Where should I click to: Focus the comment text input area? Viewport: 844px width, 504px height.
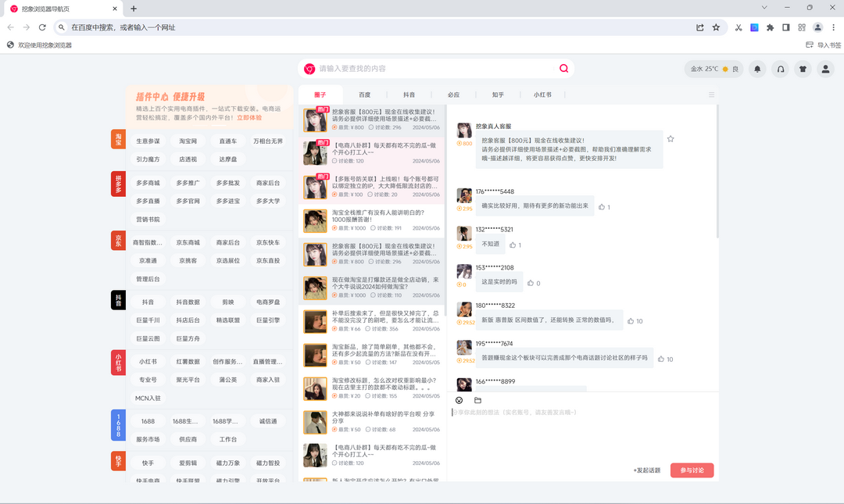point(582,430)
